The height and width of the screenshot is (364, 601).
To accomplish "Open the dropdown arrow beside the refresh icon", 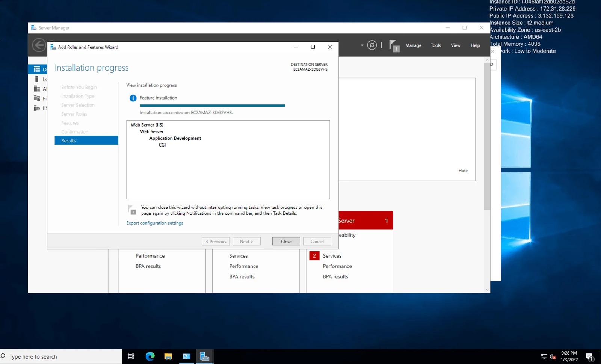I will tap(362, 45).
